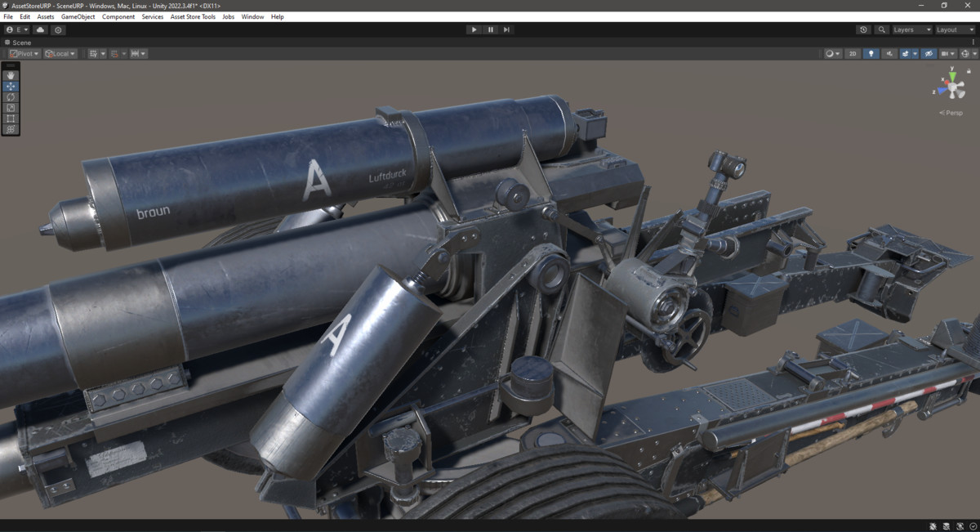Screen dimensions: 980x532
Task: Open the Undo History button
Action: tap(863, 29)
